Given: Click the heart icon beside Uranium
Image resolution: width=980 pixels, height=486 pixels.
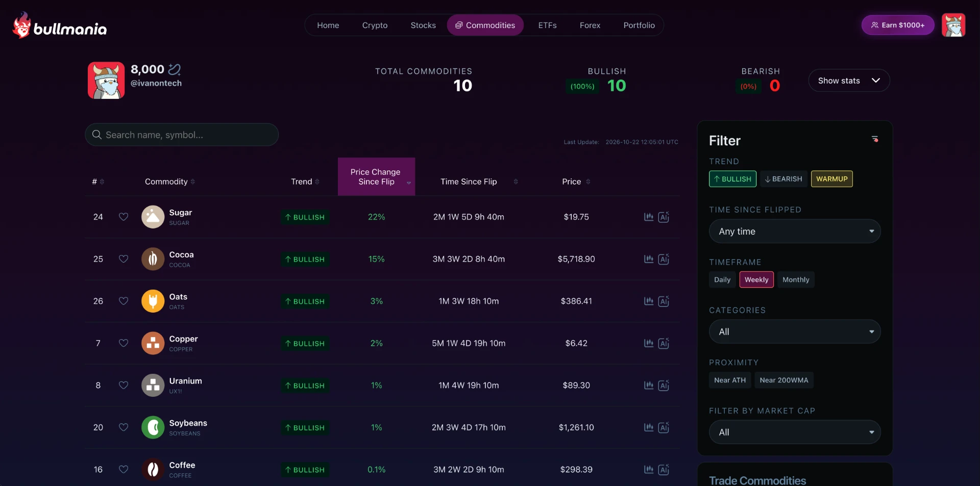Looking at the screenshot, I should click(x=124, y=385).
